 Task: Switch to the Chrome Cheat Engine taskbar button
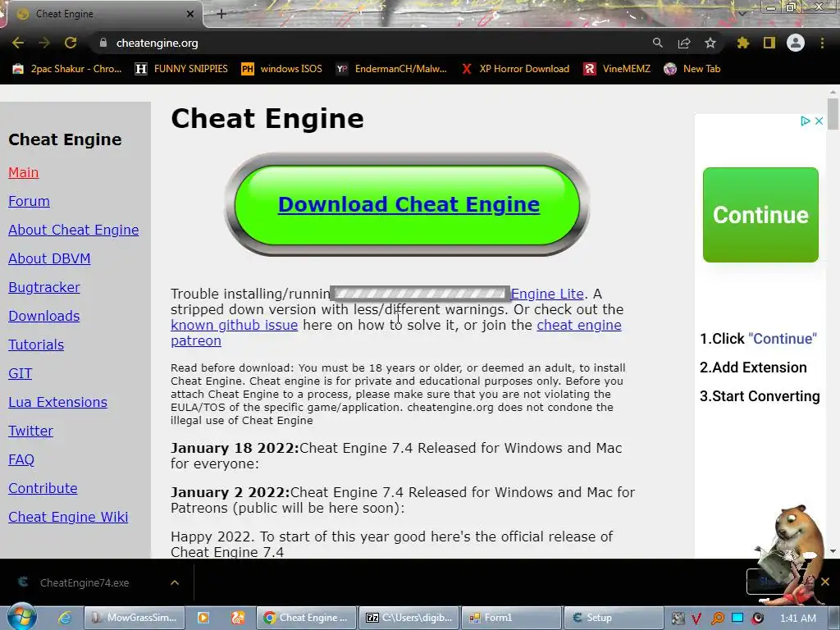pyautogui.click(x=307, y=618)
